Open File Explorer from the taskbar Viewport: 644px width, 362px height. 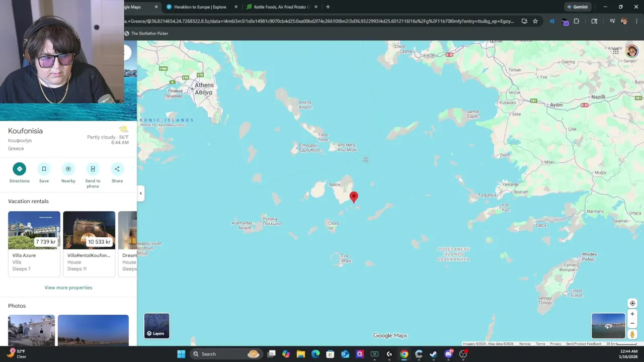point(301,354)
